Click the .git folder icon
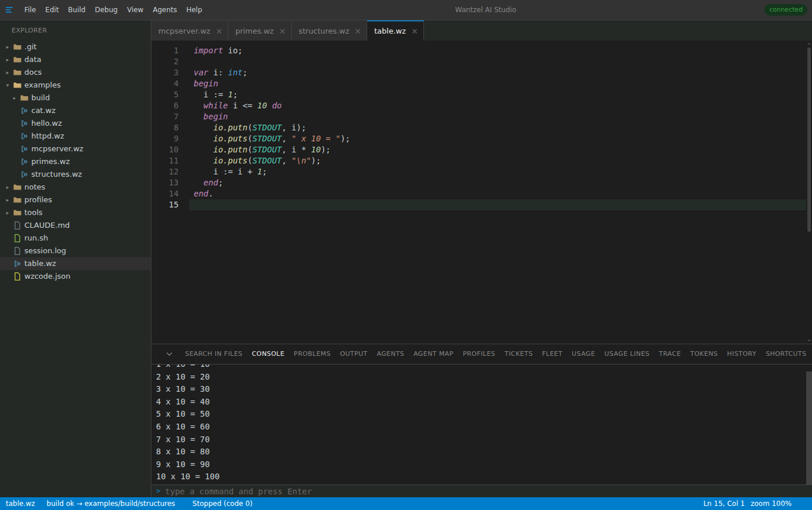Image resolution: width=812 pixels, height=510 pixels. click(x=17, y=47)
